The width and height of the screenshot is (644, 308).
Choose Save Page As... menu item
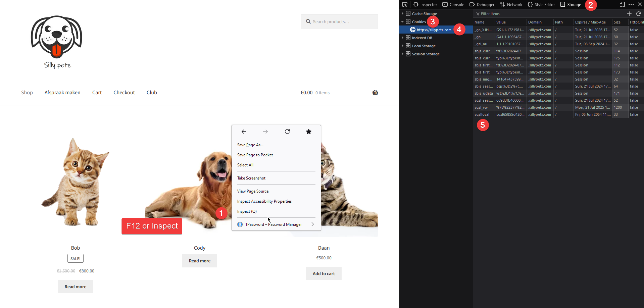click(276, 145)
